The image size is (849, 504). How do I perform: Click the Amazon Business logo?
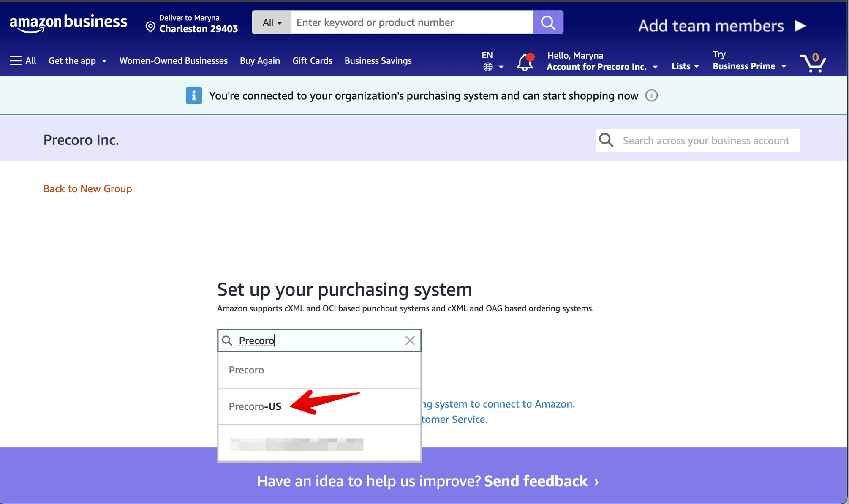pos(68,23)
